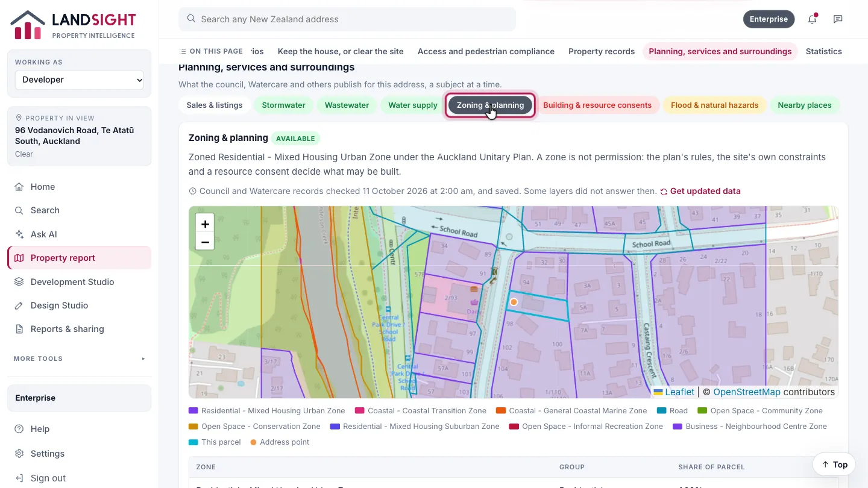868x488 pixels.
Task: Jump to Access and pedestrian compliance section
Action: [x=486, y=51]
